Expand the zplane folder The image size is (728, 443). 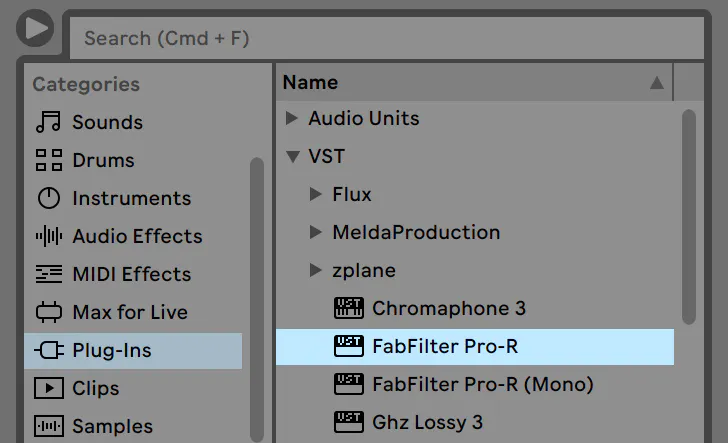316,270
